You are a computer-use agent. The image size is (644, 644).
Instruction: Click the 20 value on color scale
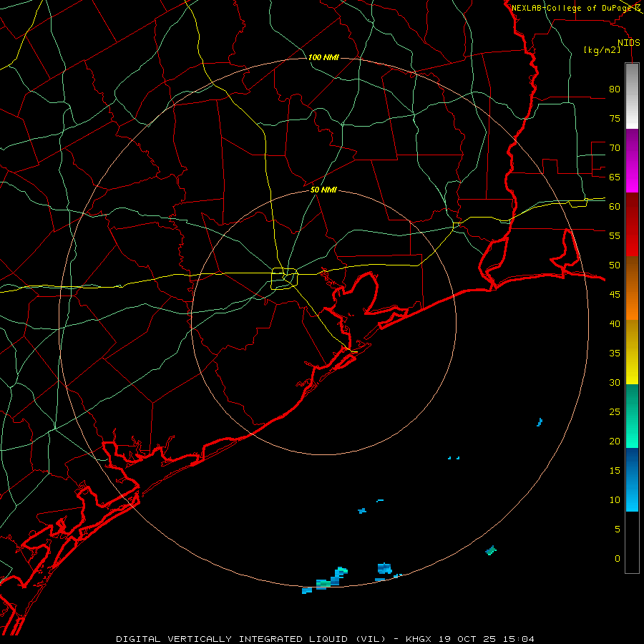(615, 441)
